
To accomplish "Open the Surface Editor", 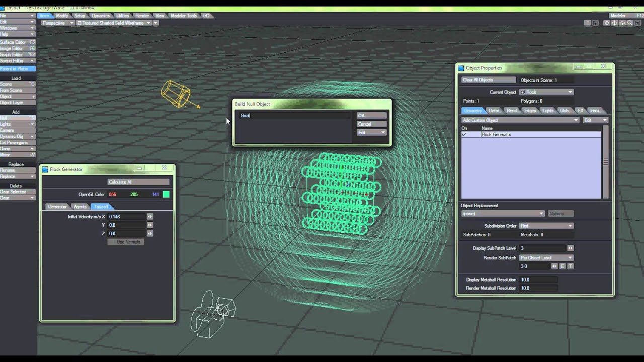I will tap(18, 42).
